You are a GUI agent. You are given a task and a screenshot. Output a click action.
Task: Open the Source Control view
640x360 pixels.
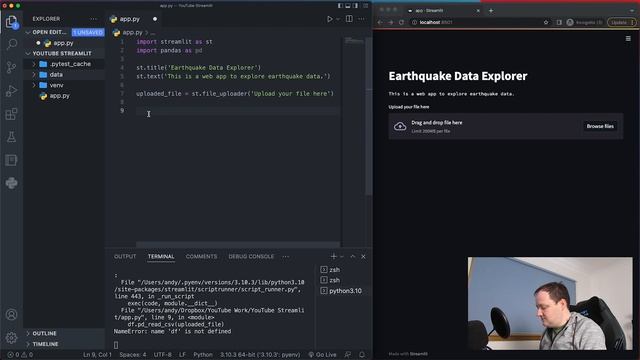pos(11,67)
